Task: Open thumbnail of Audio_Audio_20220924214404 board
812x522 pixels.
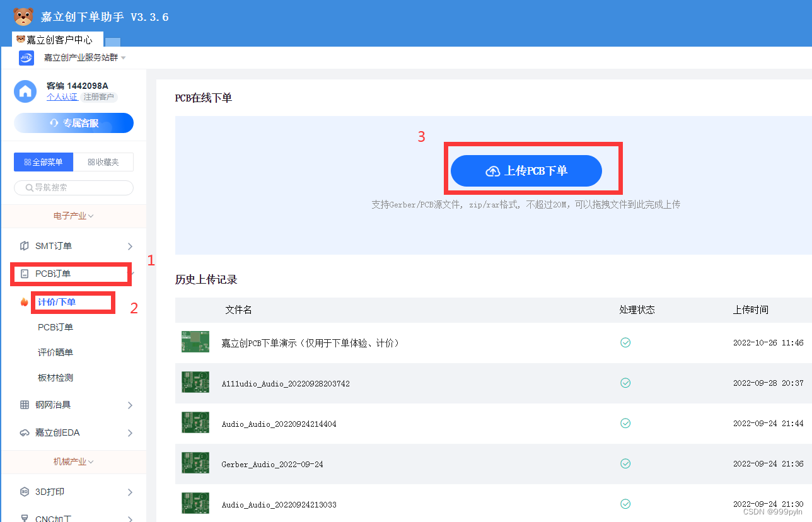Action: coord(195,422)
